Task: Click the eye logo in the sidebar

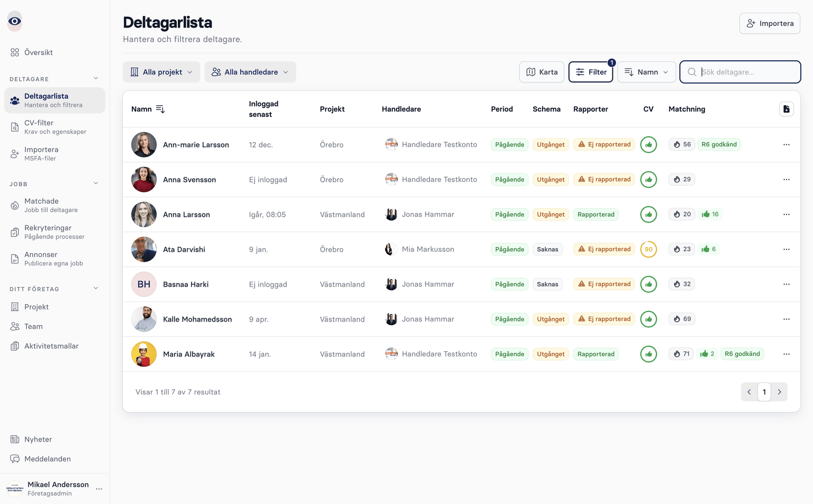Action: click(x=15, y=21)
